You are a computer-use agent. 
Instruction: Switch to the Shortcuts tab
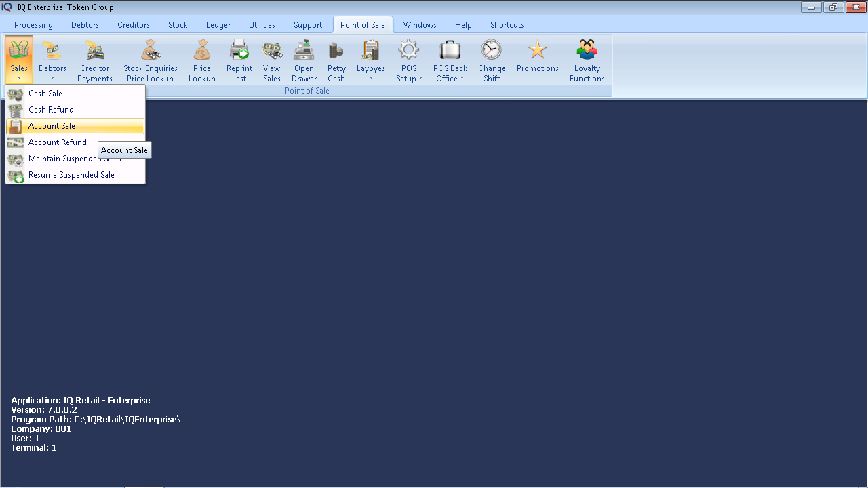[507, 25]
